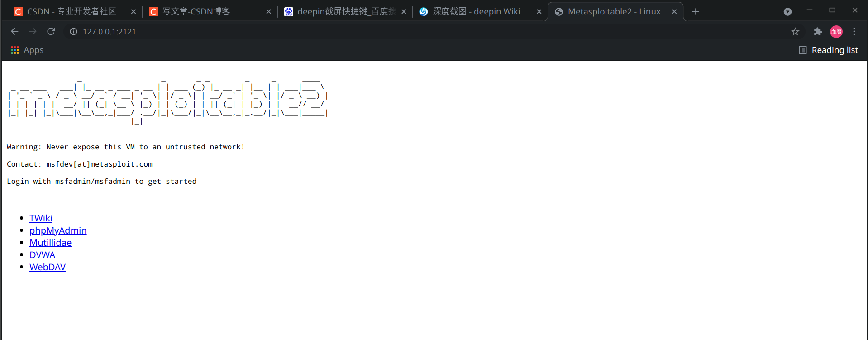
Task: Click the deepin swirl favicon on tab
Action: pos(424,12)
